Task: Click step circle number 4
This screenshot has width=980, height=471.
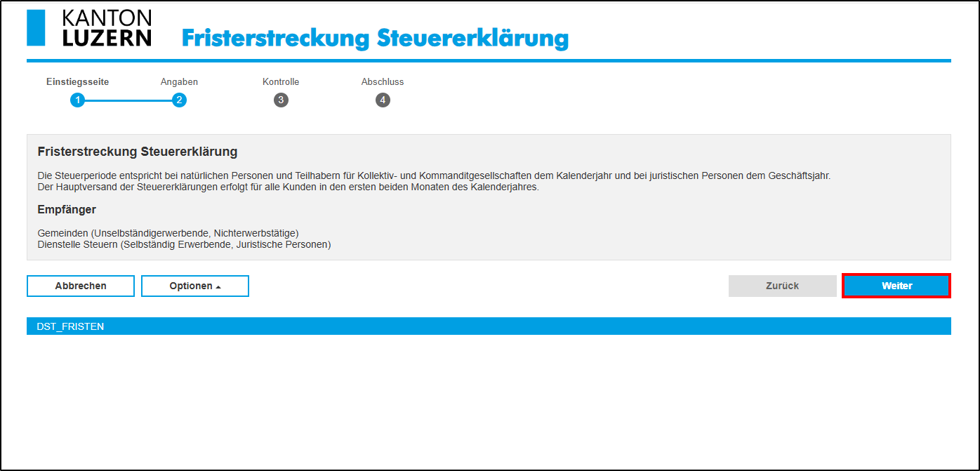Action: pyautogui.click(x=383, y=100)
